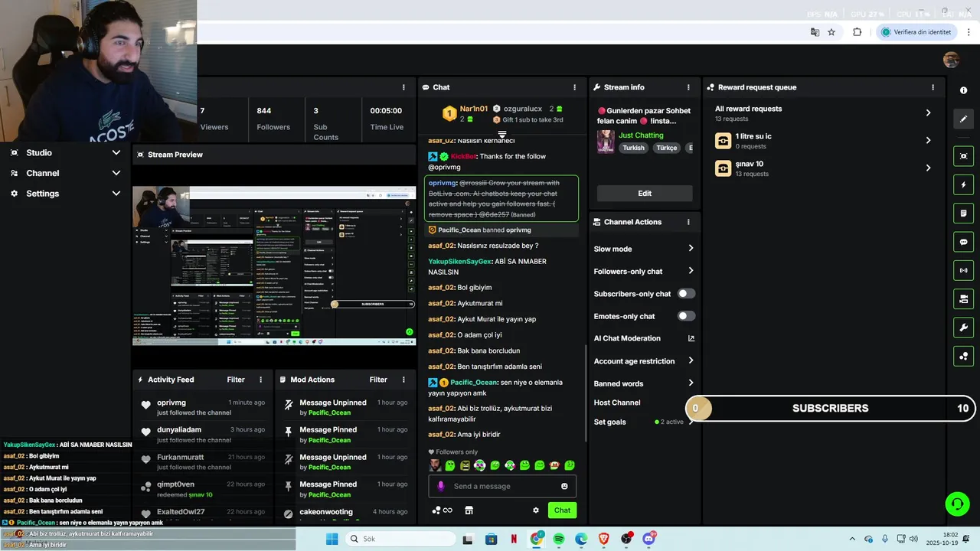Open Reward request queue three-dot menu
This screenshot has width=980, height=551.
coord(933,87)
